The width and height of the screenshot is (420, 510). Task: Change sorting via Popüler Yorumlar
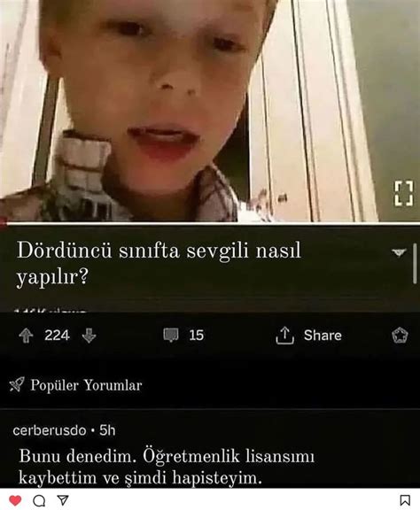tap(86, 385)
